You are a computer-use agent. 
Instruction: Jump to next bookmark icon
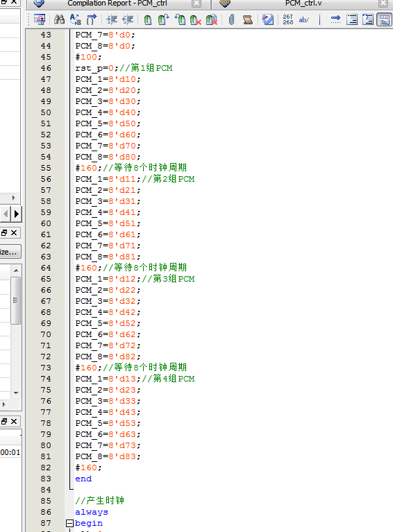(164, 19)
